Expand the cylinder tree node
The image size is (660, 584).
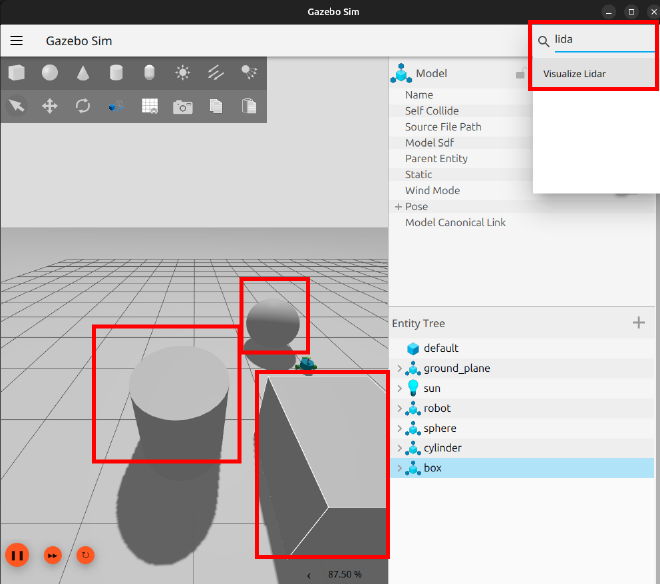(x=399, y=448)
